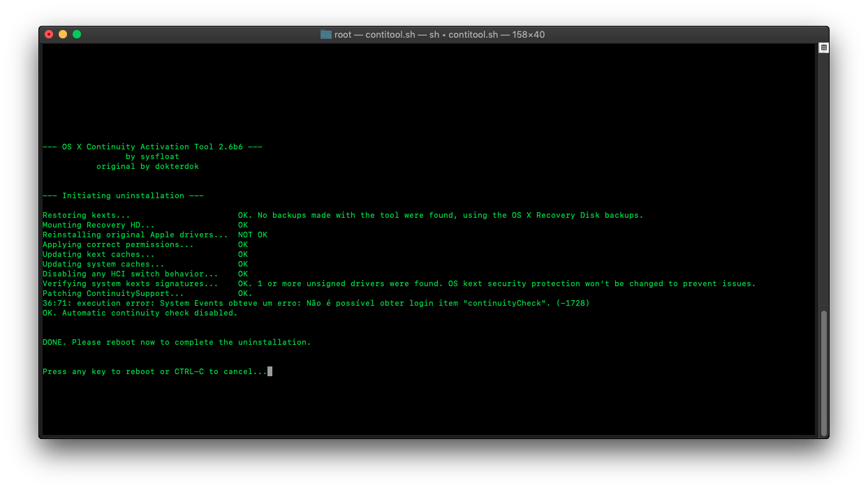Click the "Mounting Recovery HD..." line

(145, 225)
